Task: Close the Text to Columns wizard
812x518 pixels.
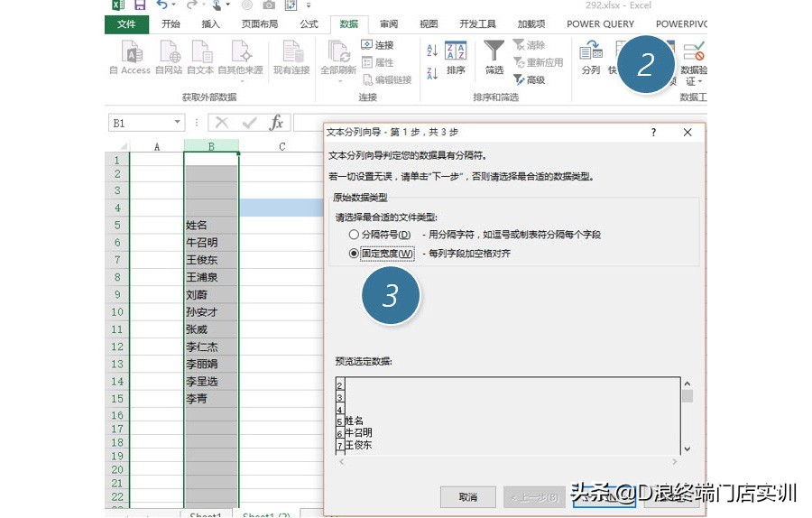Action: [x=687, y=132]
